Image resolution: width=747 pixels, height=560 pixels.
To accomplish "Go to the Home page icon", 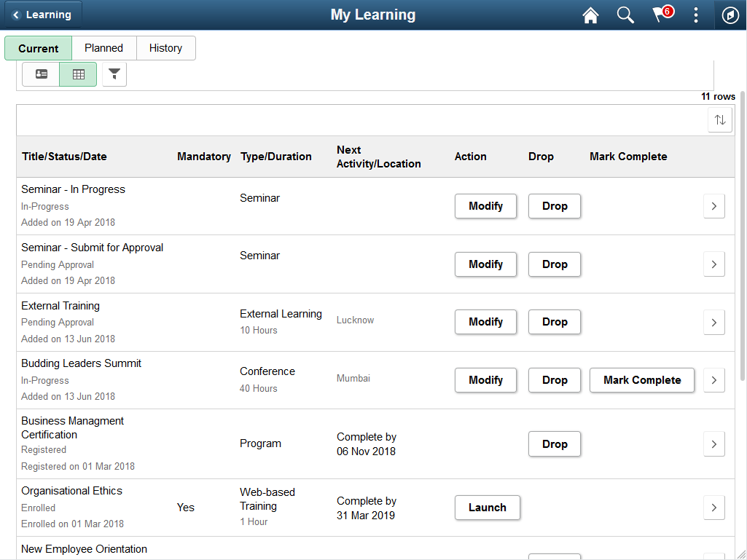I will click(x=590, y=15).
